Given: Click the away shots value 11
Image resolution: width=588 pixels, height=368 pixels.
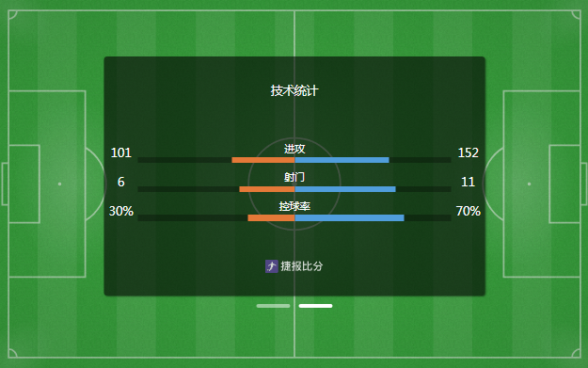Looking at the screenshot, I should coord(468,182).
